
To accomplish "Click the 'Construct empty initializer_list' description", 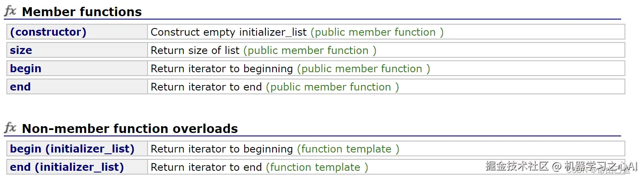I will coord(229,32).
